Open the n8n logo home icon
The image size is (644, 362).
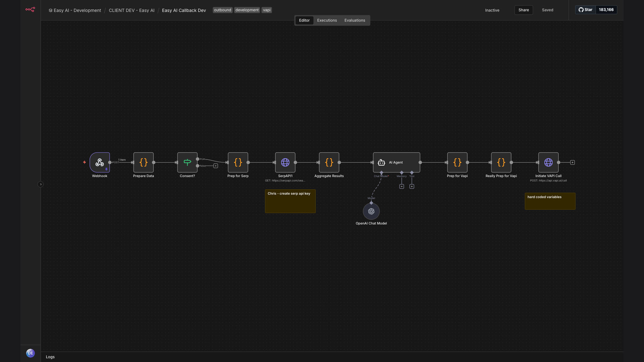(30, 9)
